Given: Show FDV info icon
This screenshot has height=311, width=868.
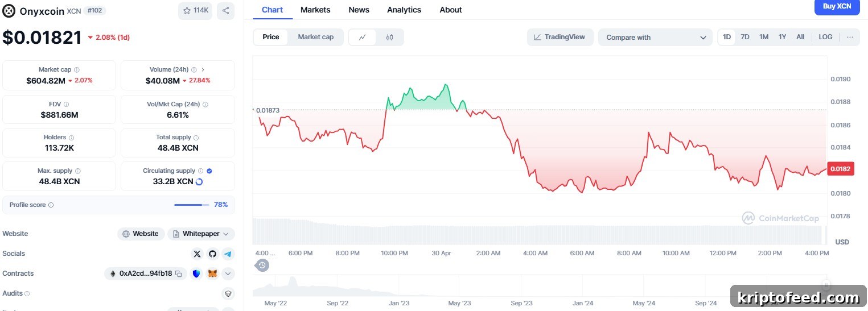Looking at the screenshot, I should pyautogui.click(x=66, y=104).
